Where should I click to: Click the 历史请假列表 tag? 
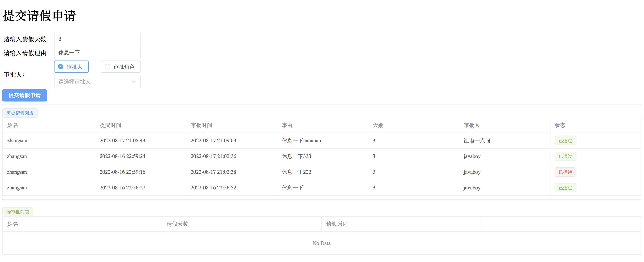(20, 113)
